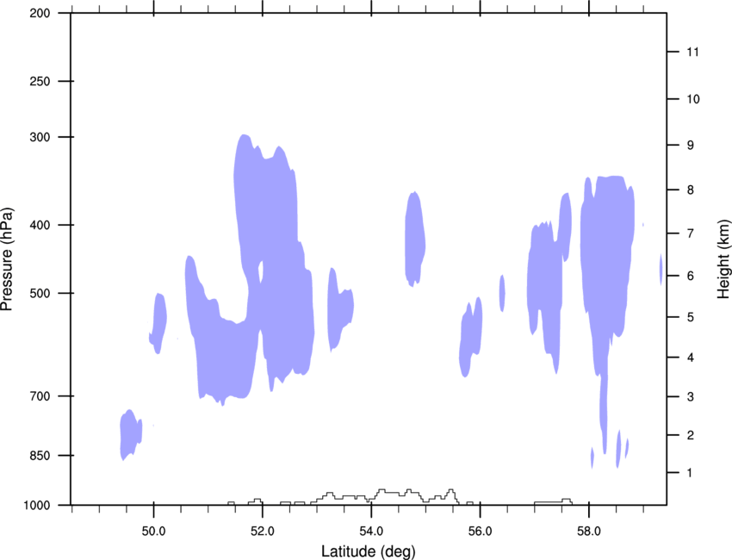Select the 400 pressure tick label
Screen dimensions: 732x560
(x=40, y=225)
